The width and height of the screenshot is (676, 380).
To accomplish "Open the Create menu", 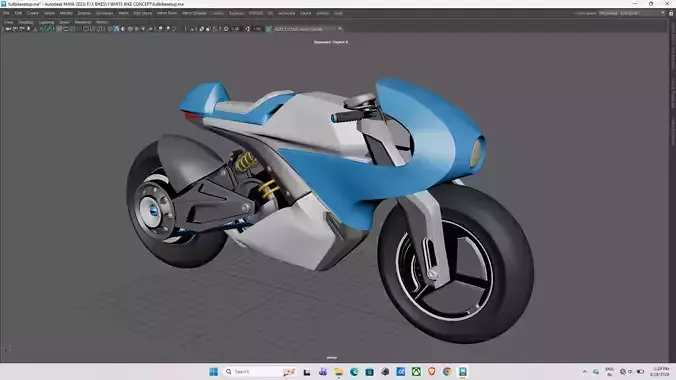I will (x=33, y=13).
